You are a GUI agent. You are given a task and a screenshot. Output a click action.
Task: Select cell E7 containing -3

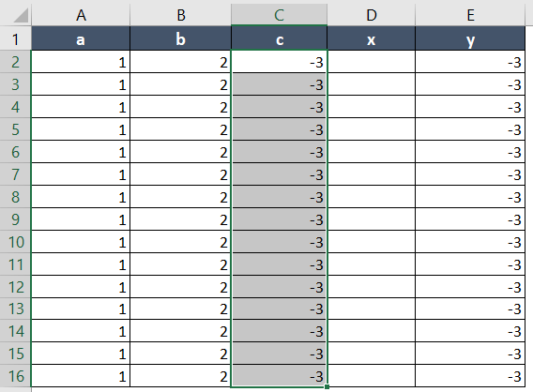point(470,174)
